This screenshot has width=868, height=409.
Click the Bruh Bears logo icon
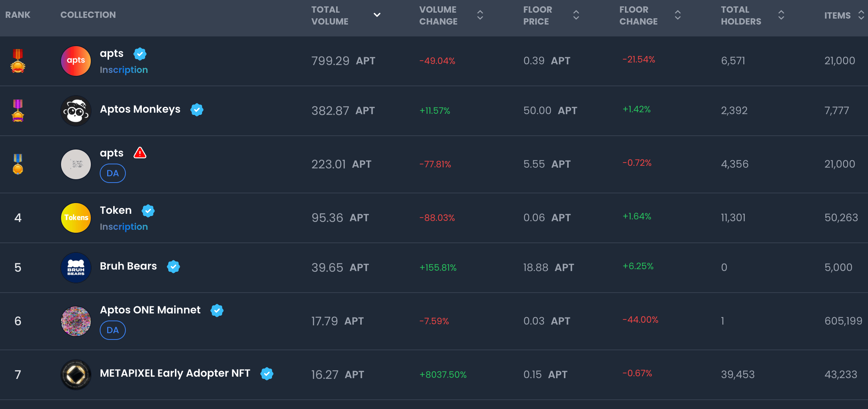[x=76, y=268]
